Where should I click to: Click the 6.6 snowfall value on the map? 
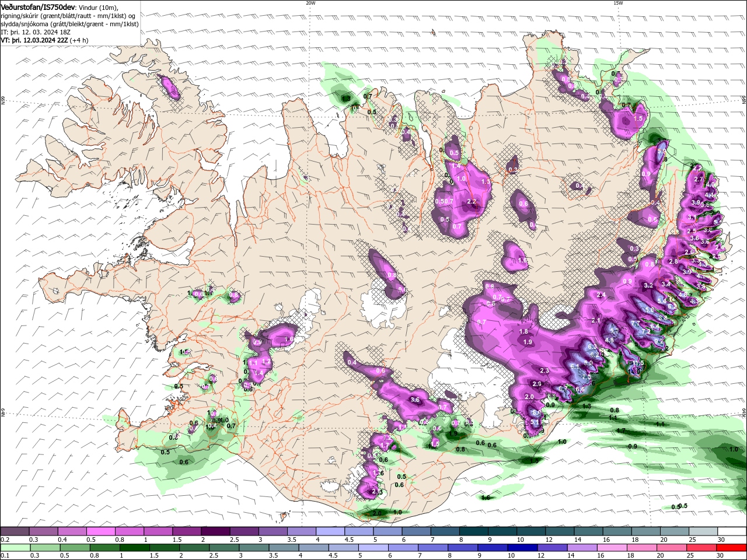pyautogui.click(x=580, y=390)
